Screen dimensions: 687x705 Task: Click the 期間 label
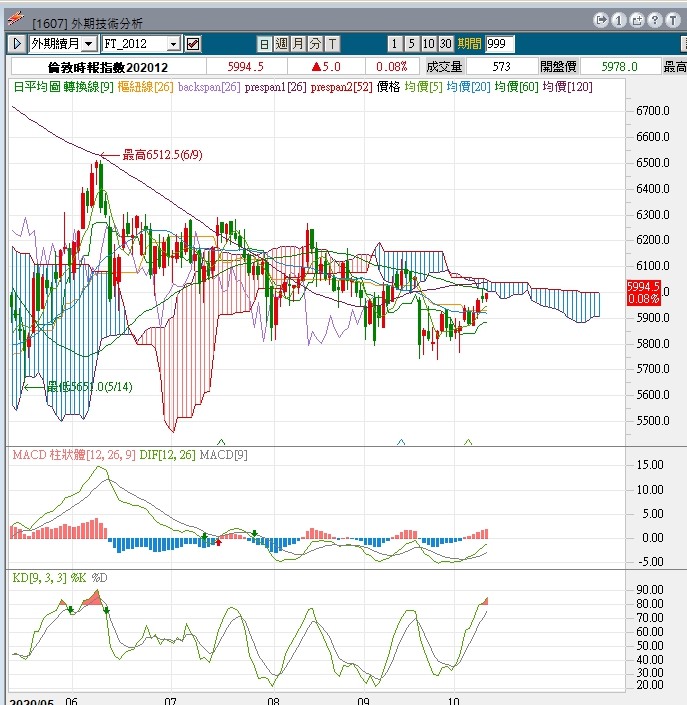[x=469, y=44]
